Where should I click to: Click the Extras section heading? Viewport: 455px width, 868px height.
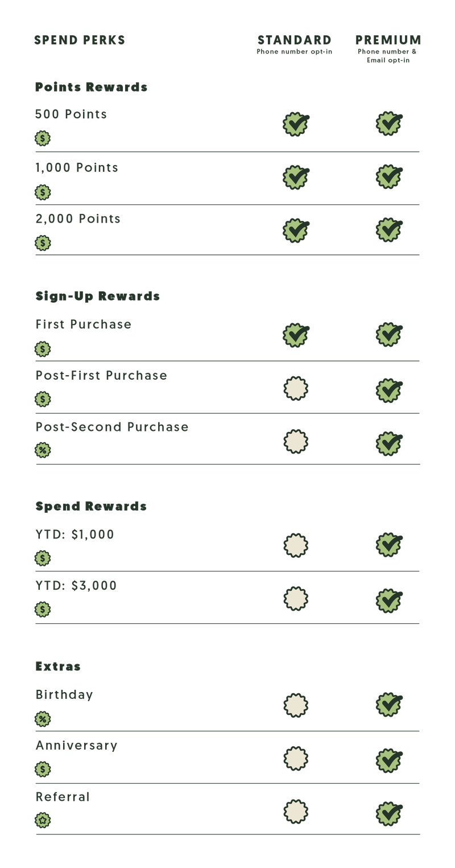point(58,667)
